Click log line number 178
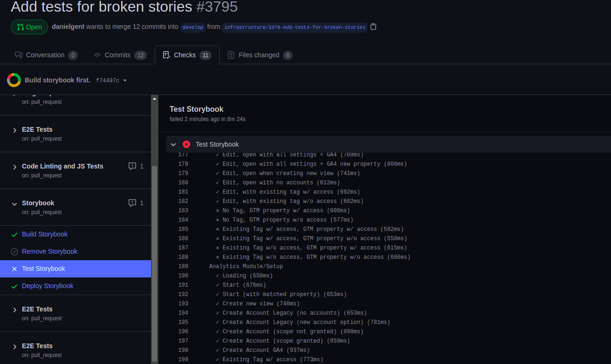The height and width of the screenshot is (364, 611). [183, 164]
